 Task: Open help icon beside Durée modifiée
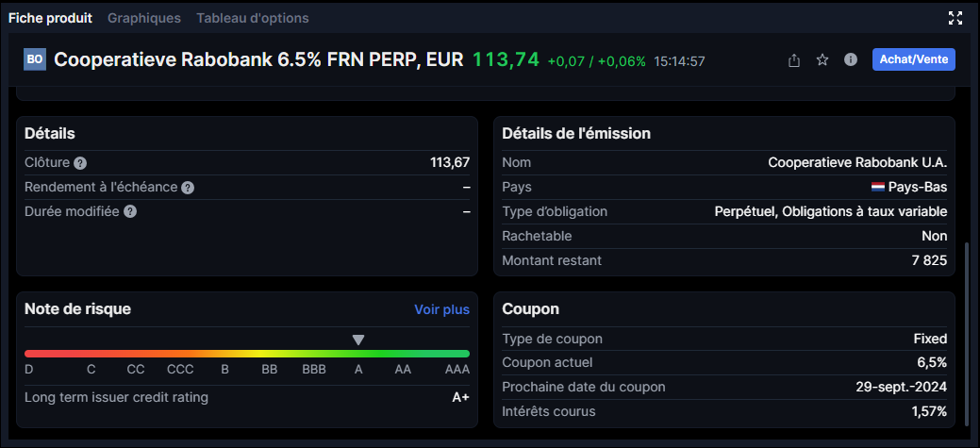coord(130,212)
